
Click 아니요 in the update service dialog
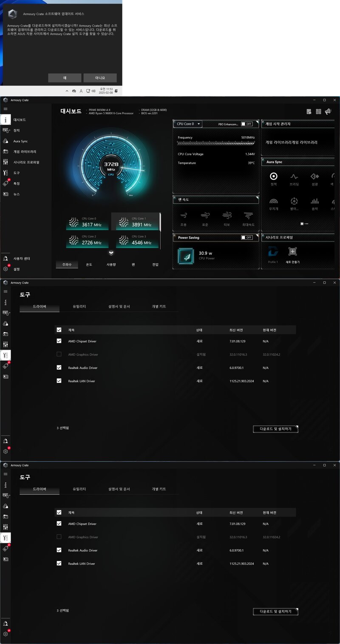(100, 78)
